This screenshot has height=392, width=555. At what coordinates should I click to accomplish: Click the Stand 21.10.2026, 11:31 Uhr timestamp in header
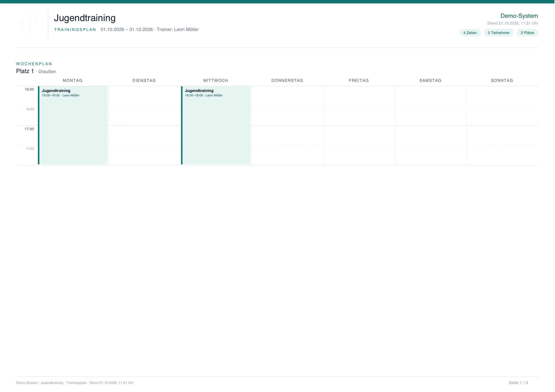point(512,23)
